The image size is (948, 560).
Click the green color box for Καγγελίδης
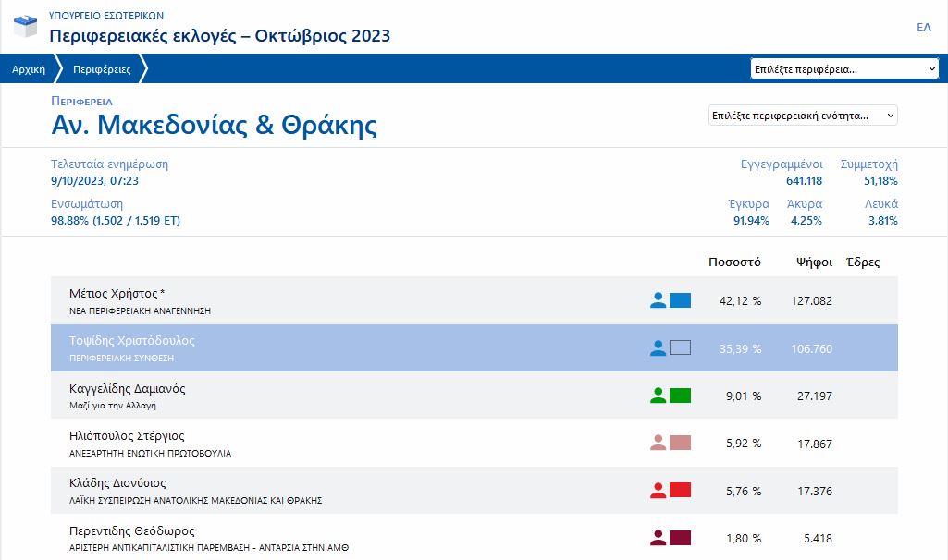(x=680, y=396)
